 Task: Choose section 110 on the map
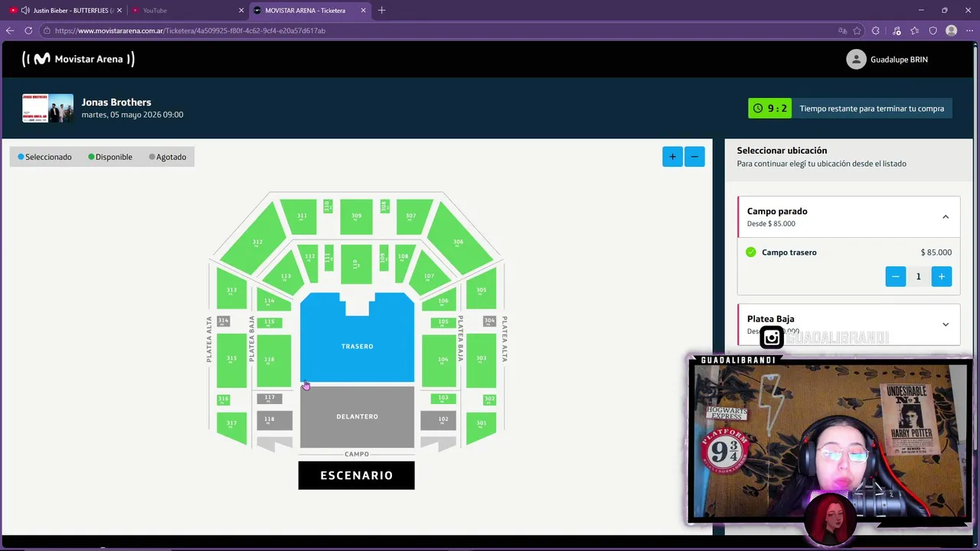tap(356, 264)
